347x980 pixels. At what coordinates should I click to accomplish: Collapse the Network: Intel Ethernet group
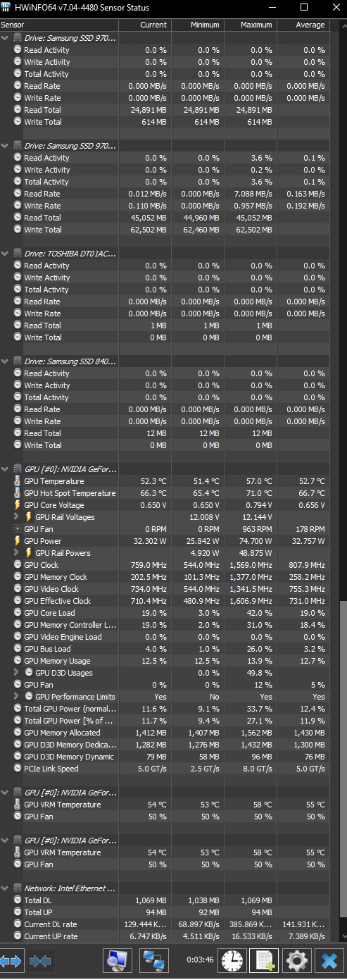[6, 888]
